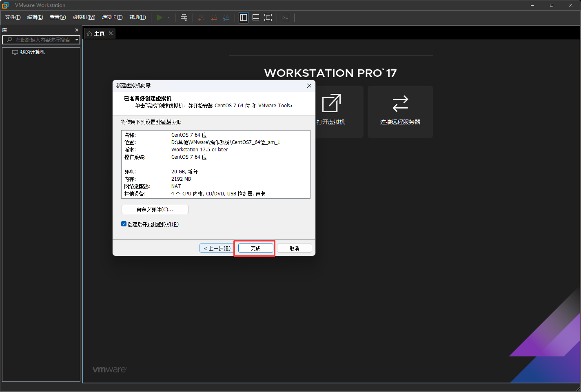581x392 pixels.
Task: Click the send Ctrl+Alt+Del toolbar icon
Action: pos(184,18)
